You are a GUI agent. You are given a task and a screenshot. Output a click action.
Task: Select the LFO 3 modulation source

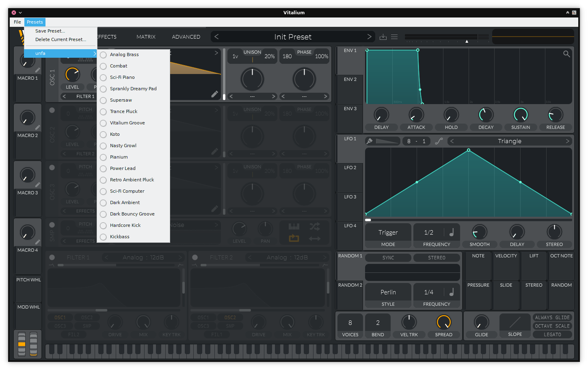pyautogui.click(x=350, y=206)
